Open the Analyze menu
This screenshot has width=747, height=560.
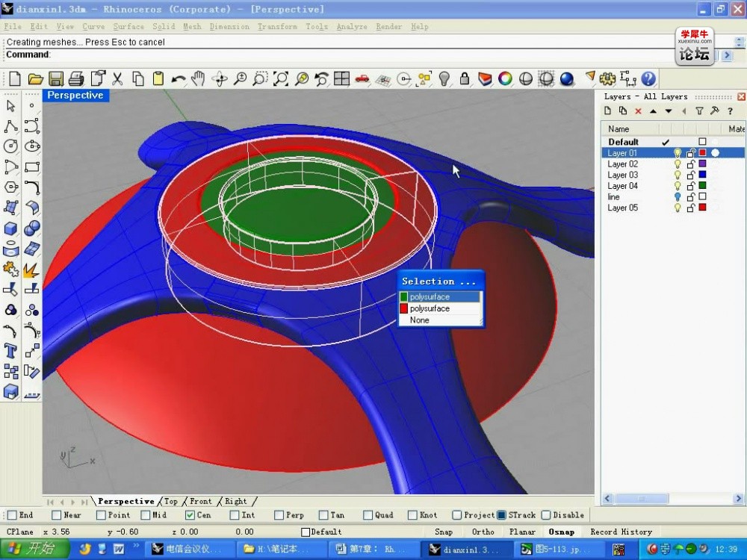point(352,27)
